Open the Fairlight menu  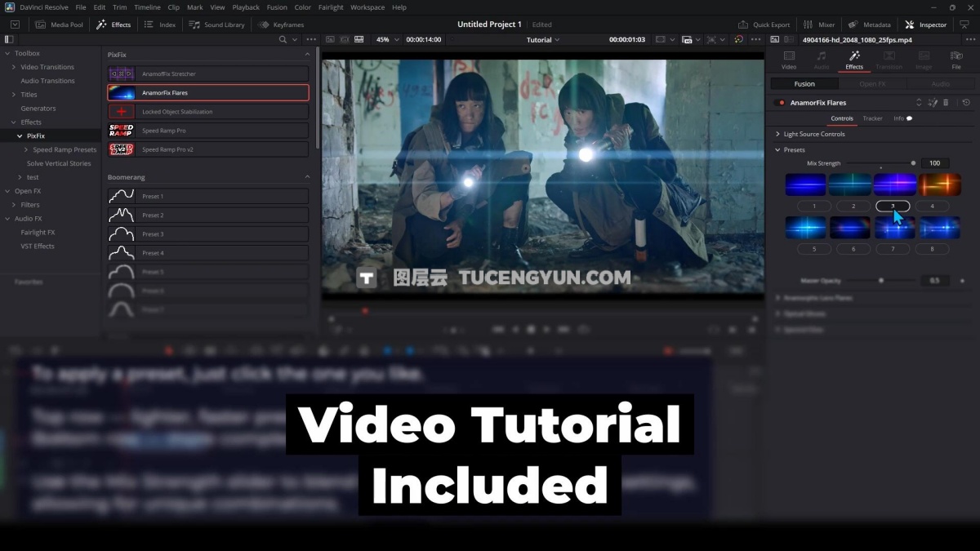(x=331, y=7)
